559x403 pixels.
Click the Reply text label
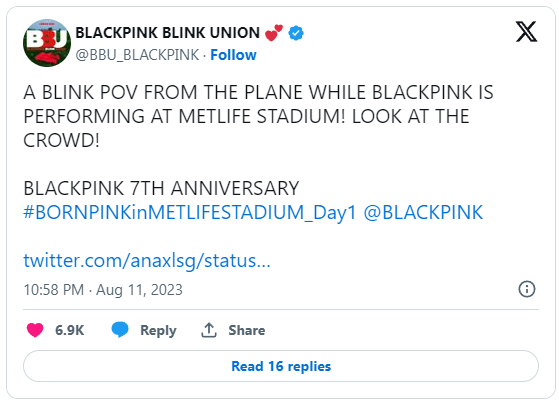pos(158,331)
